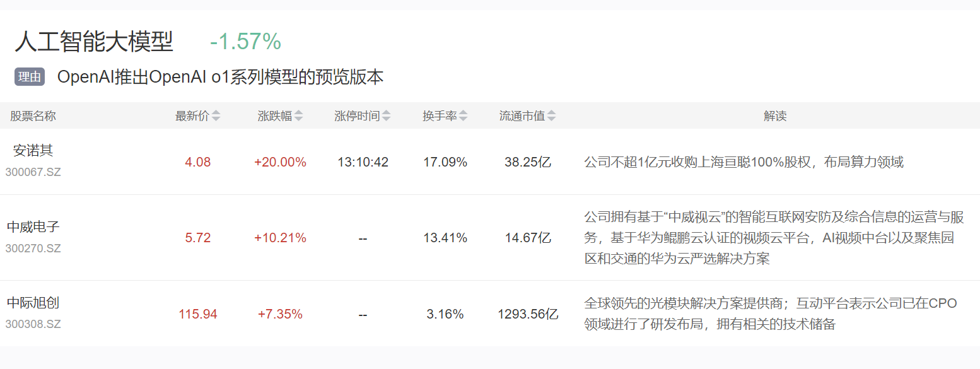Screen dimensions: 980x369
Task: Click the 涨停时间 sort arrows icon
Action: [x=387, y=116]
